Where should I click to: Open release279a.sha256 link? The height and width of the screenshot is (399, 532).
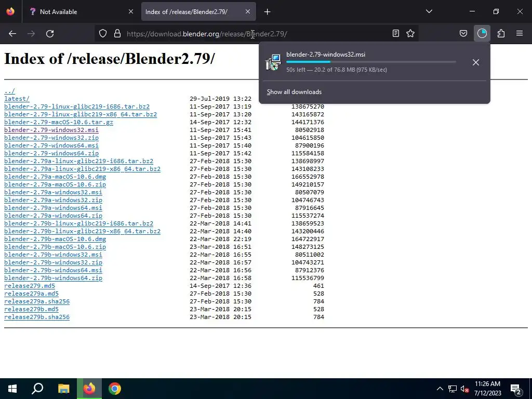point(37,302)
